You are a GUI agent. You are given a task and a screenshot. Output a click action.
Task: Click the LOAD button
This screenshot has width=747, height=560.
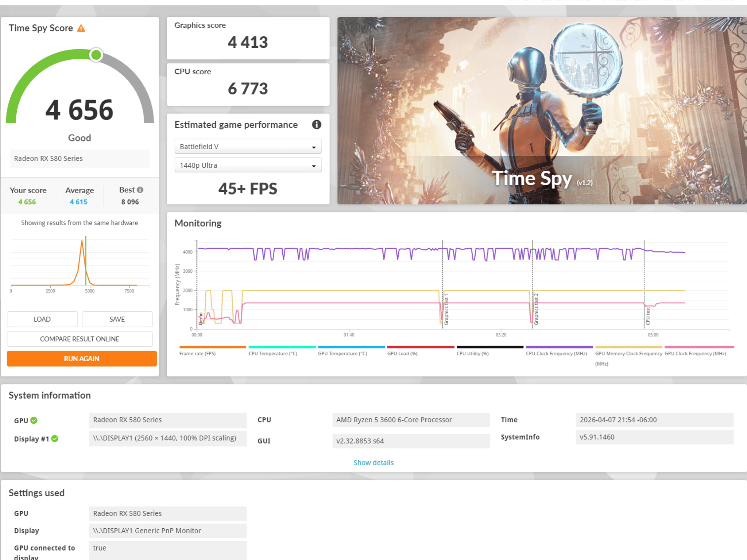[x=42, y=319]
